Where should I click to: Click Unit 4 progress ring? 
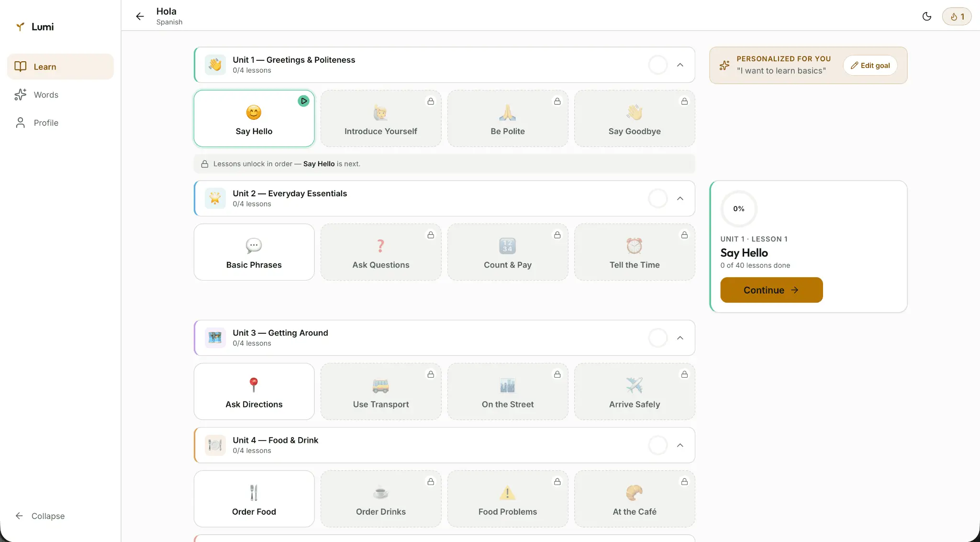[x=658, y=445]
